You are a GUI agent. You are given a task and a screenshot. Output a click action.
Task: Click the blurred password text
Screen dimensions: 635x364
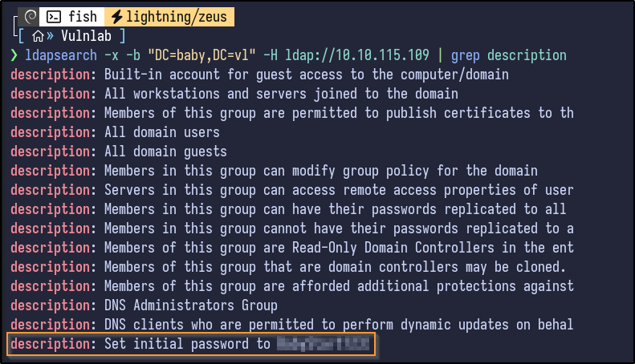pyautogui.click(x=323, y=345)
